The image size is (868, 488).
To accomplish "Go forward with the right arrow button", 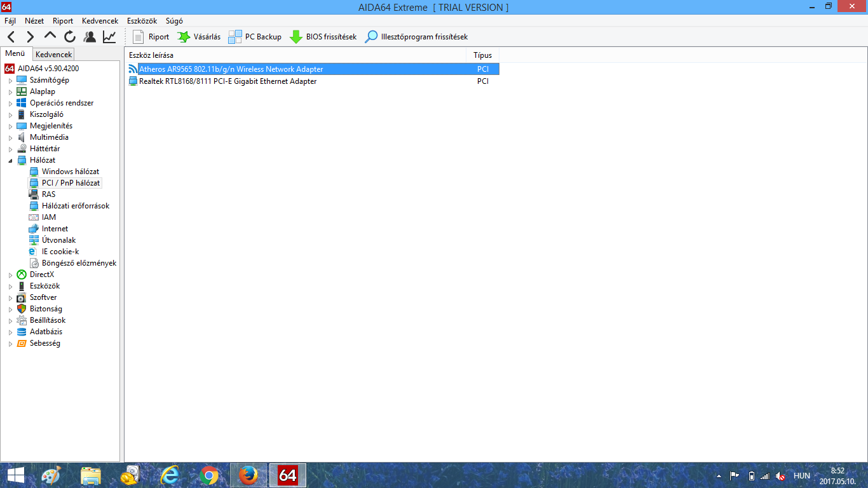I will [31, 37].
